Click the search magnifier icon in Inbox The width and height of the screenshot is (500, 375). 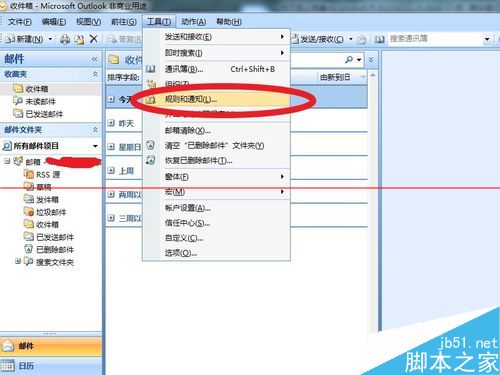point(349,60)
